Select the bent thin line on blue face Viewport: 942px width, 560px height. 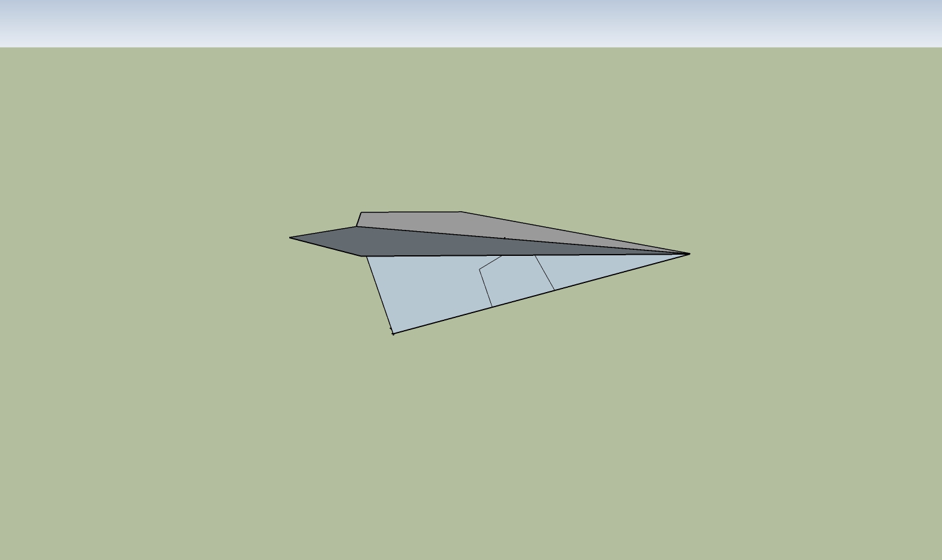[485, 288]
